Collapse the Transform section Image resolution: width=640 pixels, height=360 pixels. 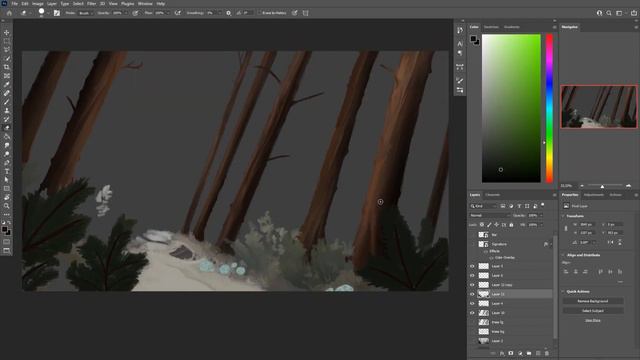point(564,216)
